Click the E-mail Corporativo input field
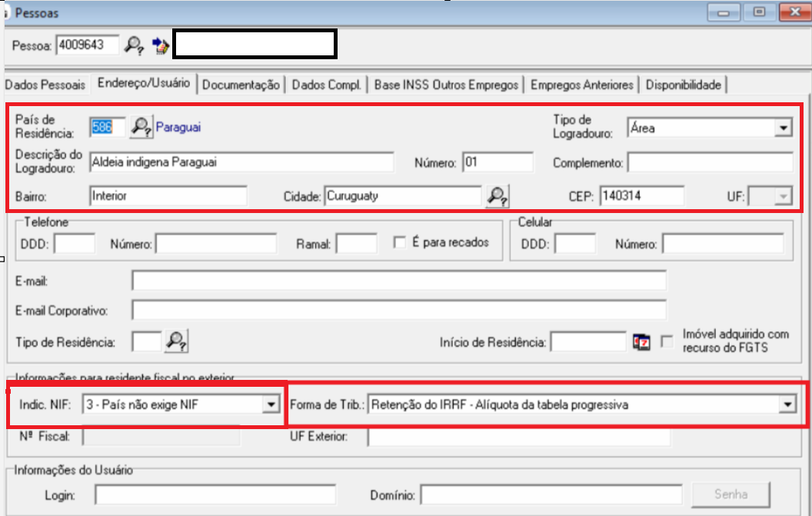The width and height of the screenshot is (812, 516). click(x=398, y=311)
